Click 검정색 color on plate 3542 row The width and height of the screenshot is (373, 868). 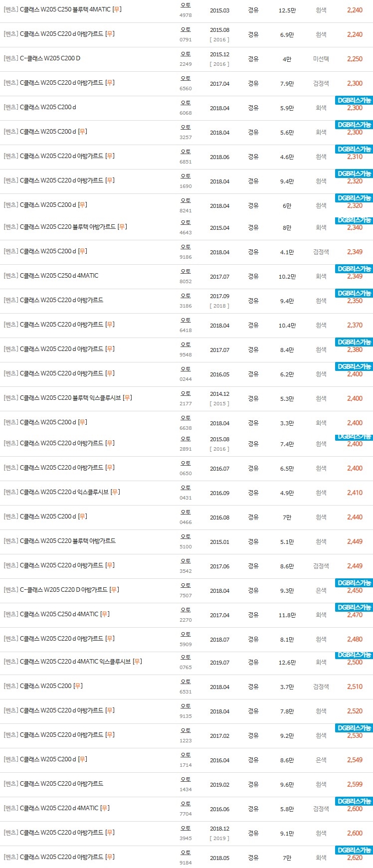point(321,566)
